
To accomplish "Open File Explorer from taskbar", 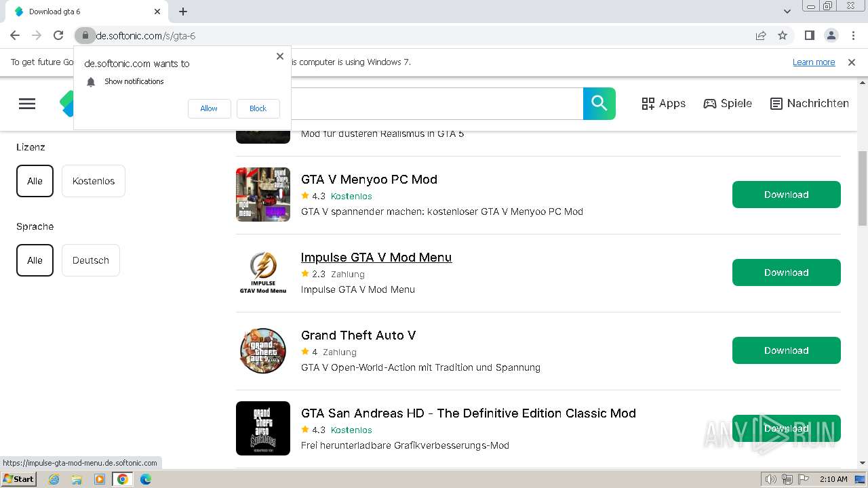I will coord(77,479).
